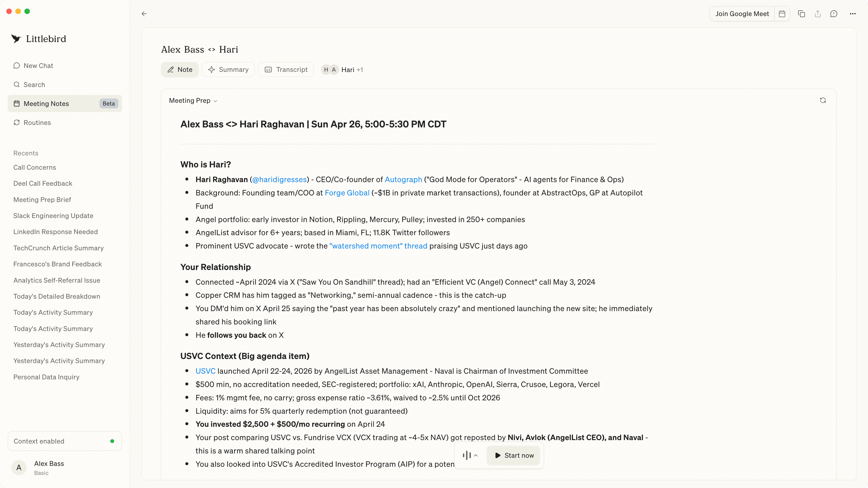Switch to the Summary tab
Screen dimensions: 868x488
(x=229, y=70)
